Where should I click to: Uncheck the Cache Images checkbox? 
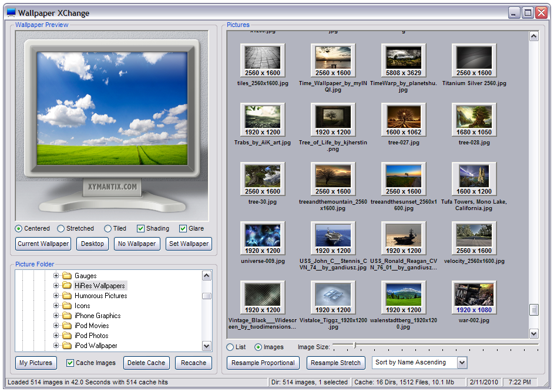70,363
